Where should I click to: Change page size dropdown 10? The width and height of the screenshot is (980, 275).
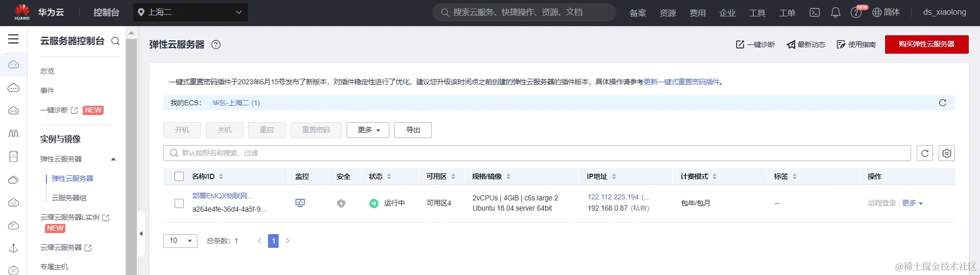180,241
